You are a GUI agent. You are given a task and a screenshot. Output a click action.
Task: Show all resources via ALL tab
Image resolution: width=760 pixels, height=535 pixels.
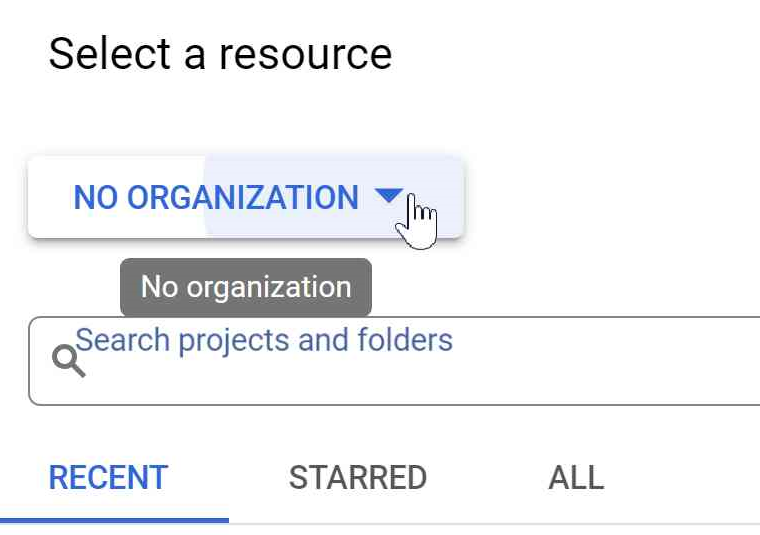point(575,478)
